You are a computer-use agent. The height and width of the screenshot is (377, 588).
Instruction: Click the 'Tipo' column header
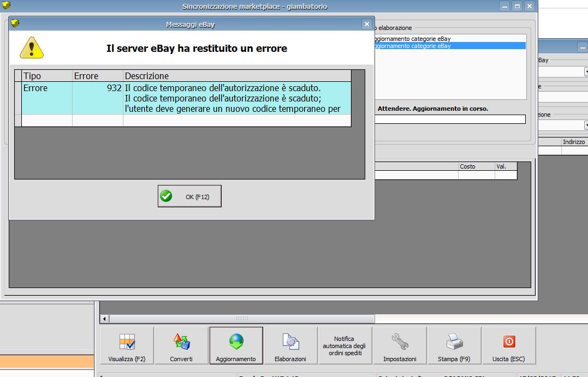47,76
